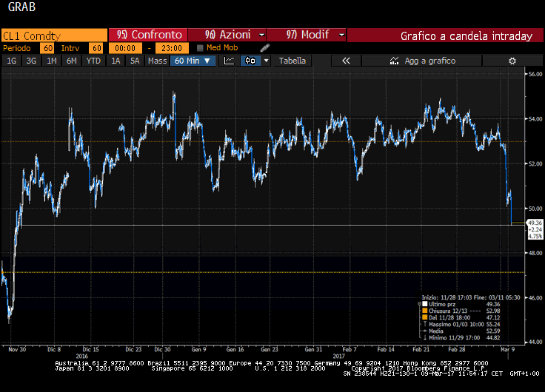
Task: Select the YTD time range tab
Action: pos(93,61)
